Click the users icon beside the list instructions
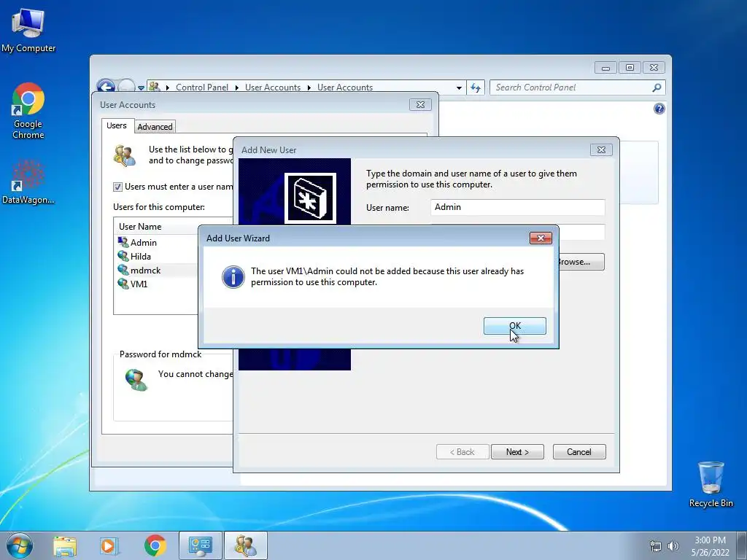This screenshot has width=747, height=560. pos(125,156)
